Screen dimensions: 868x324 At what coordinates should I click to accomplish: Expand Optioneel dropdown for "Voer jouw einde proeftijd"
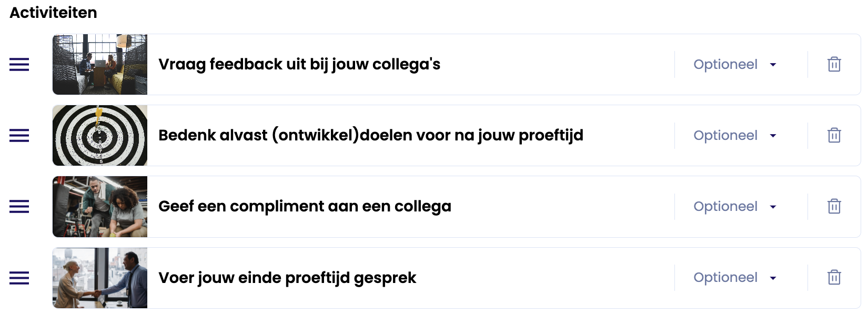[x=735, y=277]
